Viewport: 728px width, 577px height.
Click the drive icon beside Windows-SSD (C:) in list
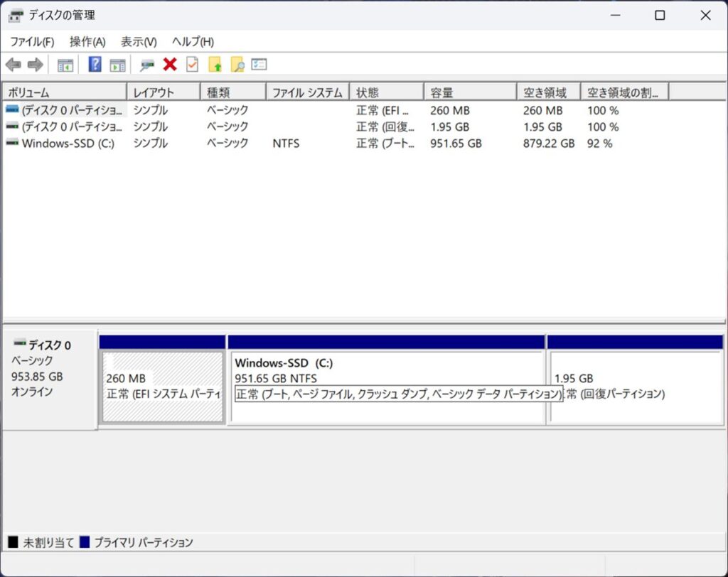pyautogui.click(x=12, y=143)
